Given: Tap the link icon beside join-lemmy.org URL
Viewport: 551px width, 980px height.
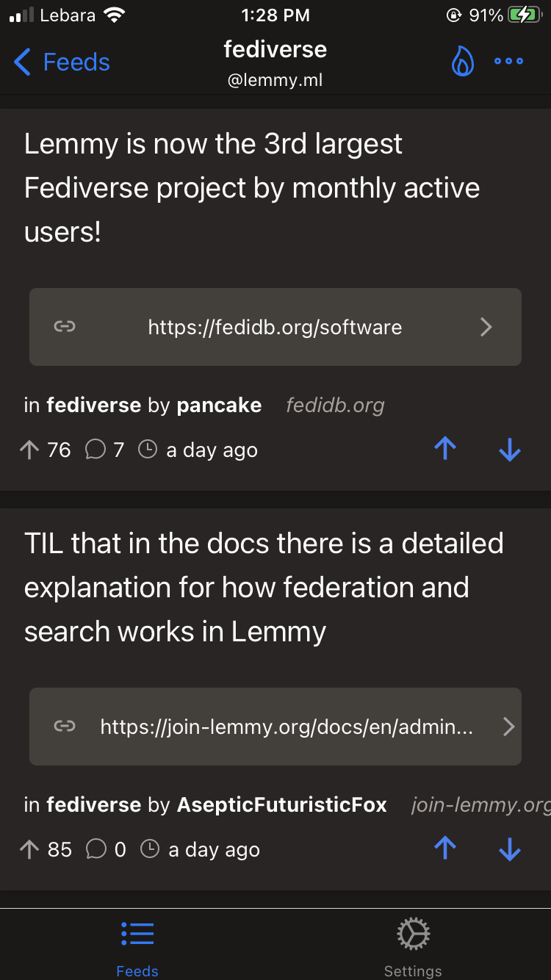Looking at the screenshot, I should click(65, 727).
